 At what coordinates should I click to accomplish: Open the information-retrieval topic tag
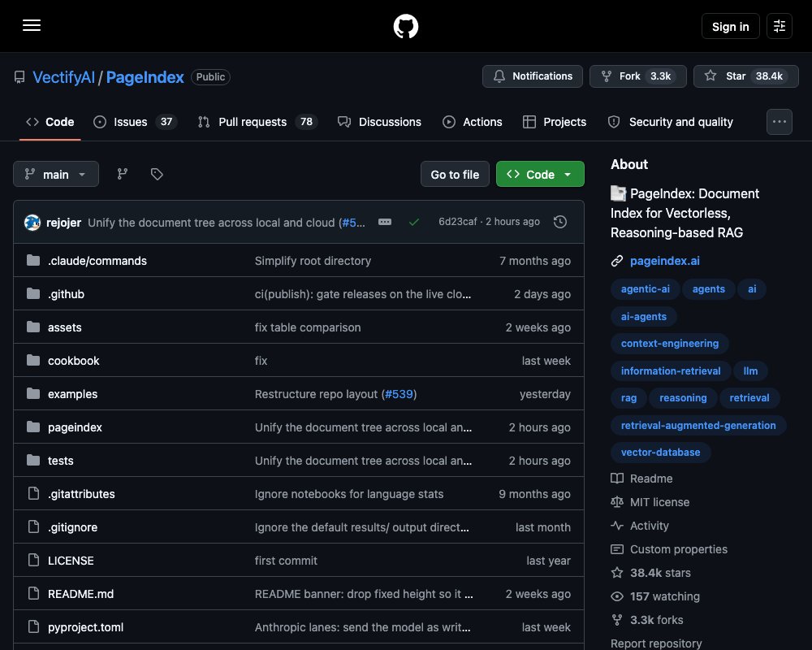671,370
